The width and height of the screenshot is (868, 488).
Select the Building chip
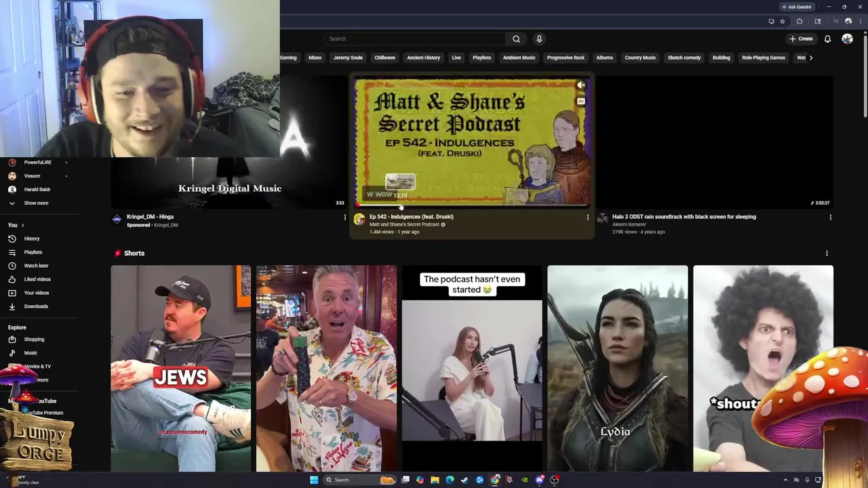click(x=721, y=58)
